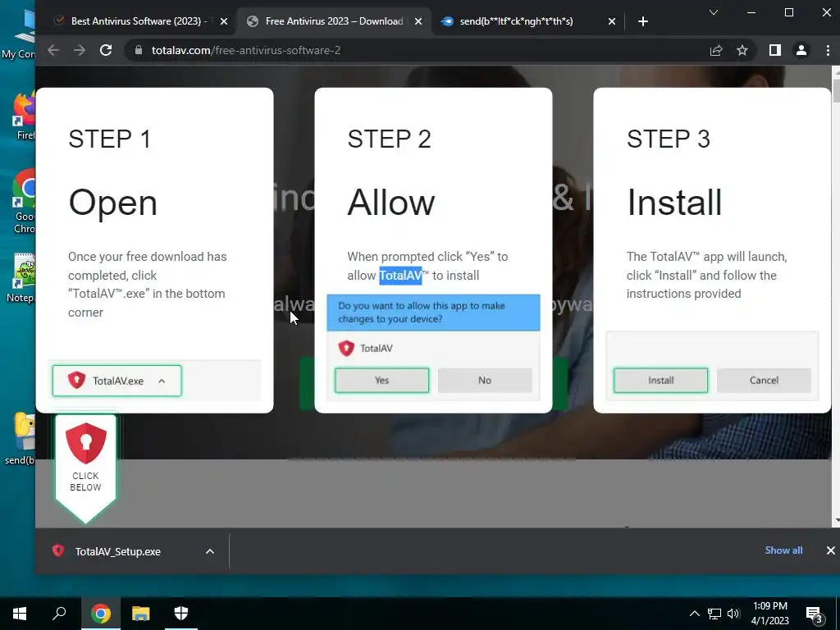Select the Notepad++ desktop shortcut
The height and width of the screenshot is (630, 840).
coord(21,279)
